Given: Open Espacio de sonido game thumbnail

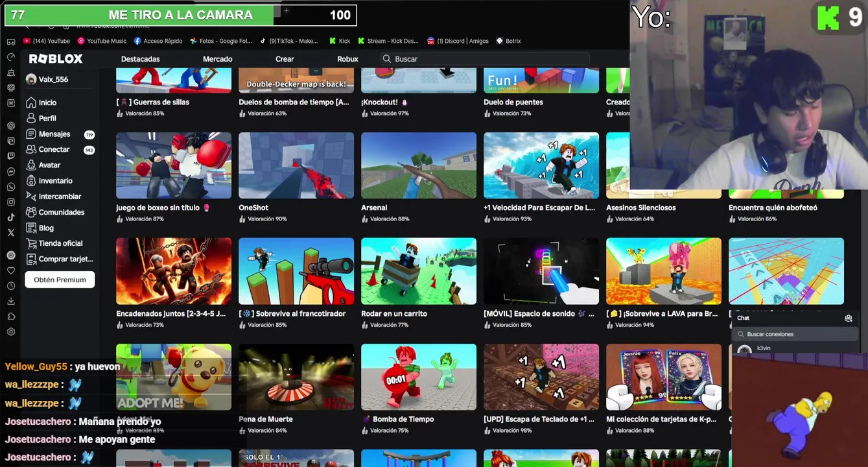Looking at the screenshot, I should (x=541, y=271).
